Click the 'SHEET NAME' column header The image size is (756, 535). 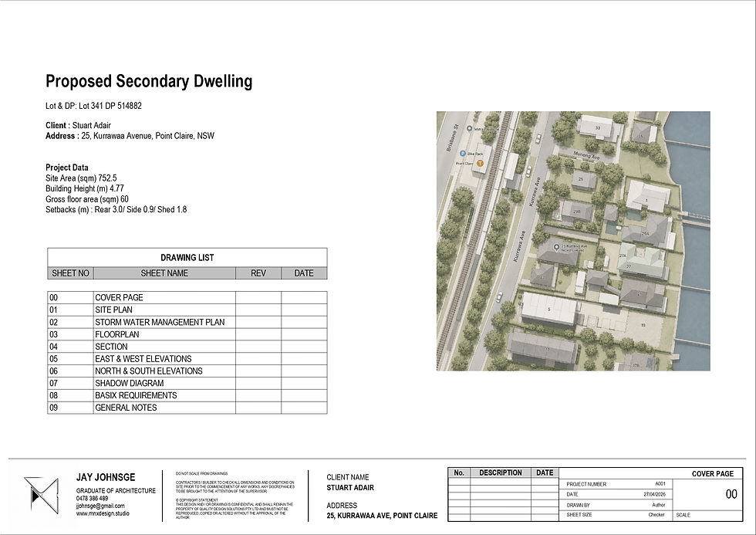pos(164,273)
